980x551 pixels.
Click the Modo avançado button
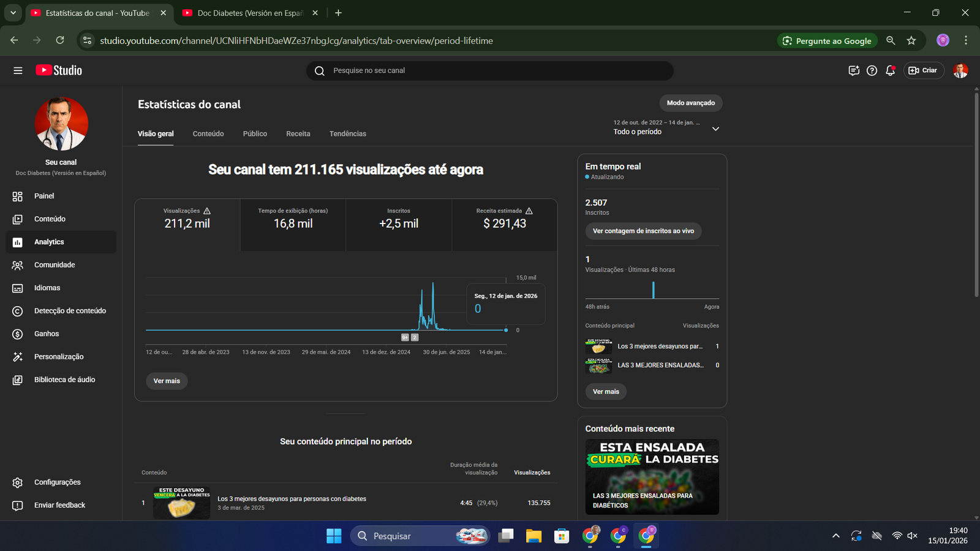pyautogui.click(x=690, y=103)
